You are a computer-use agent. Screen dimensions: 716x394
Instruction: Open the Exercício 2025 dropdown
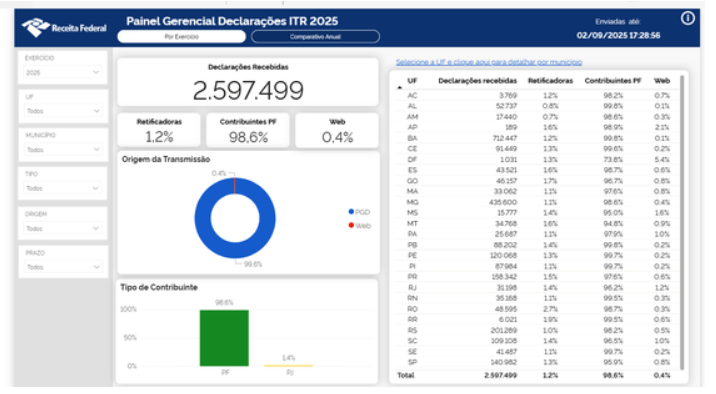point(63,72)
